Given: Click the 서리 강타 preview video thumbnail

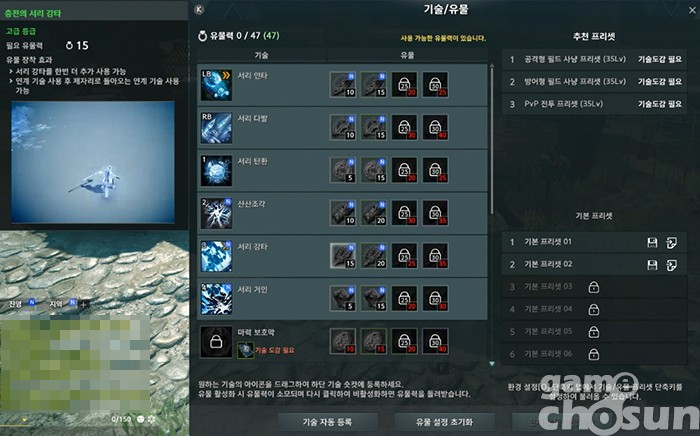Looking at the screenshot, I should (93, 162).
